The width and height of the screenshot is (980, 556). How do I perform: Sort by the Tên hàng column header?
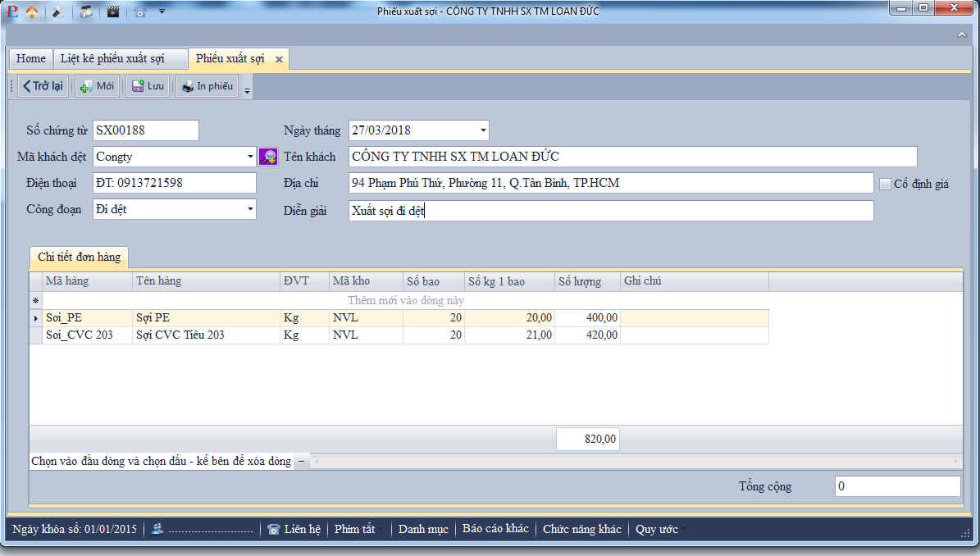click(206, 281)
